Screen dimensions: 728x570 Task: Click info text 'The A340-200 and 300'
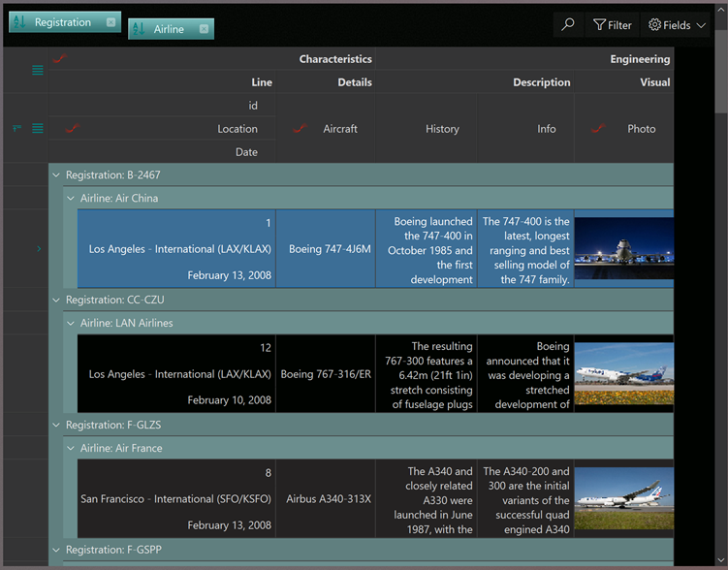526,498
